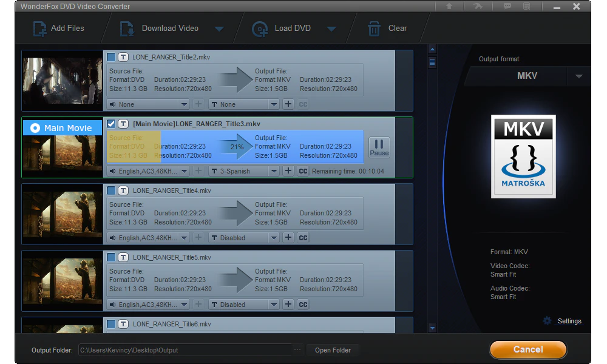The height and width of the screenshot is (364, 607).
Task: Cancel the conversion with the orange button
Action: coord(528,349)
